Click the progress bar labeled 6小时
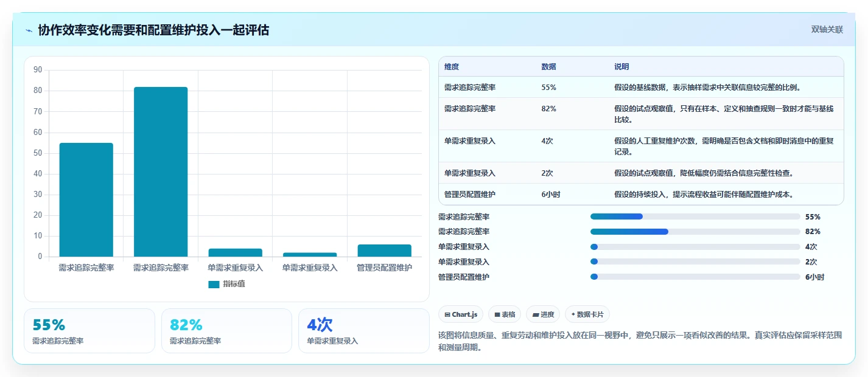 pyautogui.click(x=695, y=277)
